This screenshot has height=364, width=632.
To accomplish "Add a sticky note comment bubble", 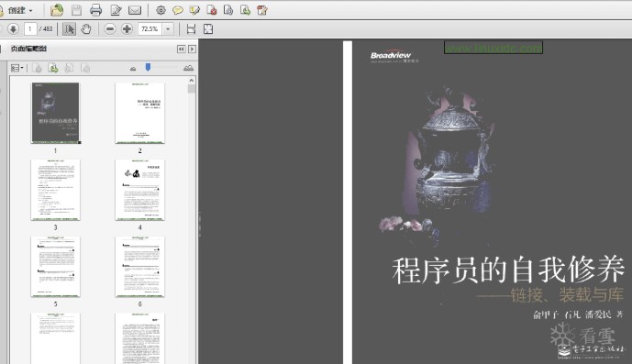I will [177, 10].
